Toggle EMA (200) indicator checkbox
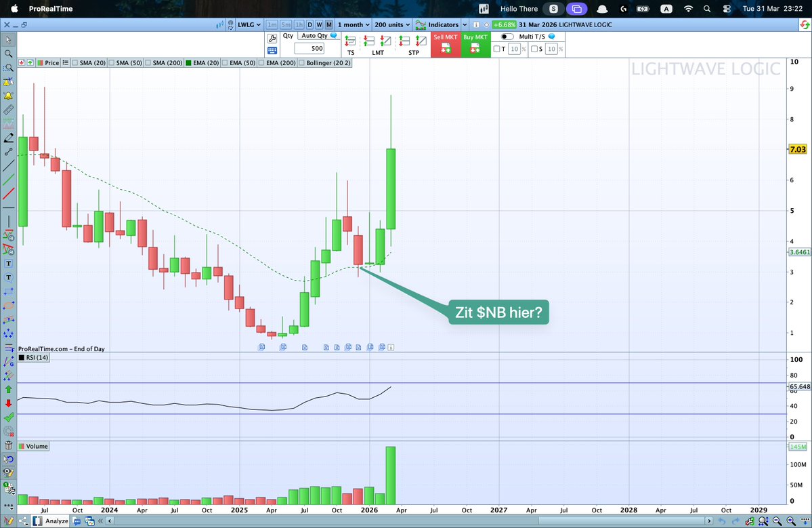The width and height of the screenshot is (812, 528). click(262, 63)
